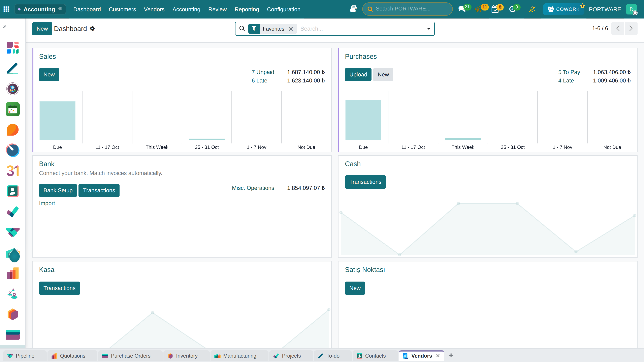Image resolution: width=644 pixels, height=362 pixels.
Task: Toggle the search options dropdown arrow
Action: [x=428, y=29]
